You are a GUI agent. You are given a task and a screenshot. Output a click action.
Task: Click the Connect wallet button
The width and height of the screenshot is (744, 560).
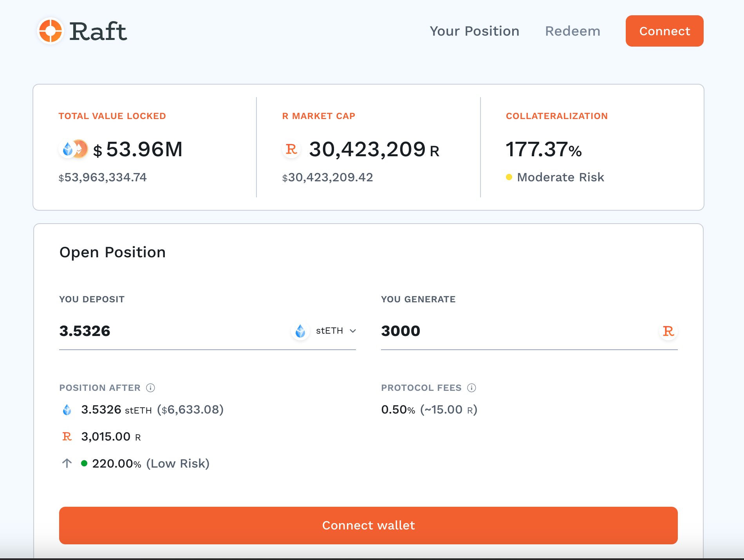(368, 526)
